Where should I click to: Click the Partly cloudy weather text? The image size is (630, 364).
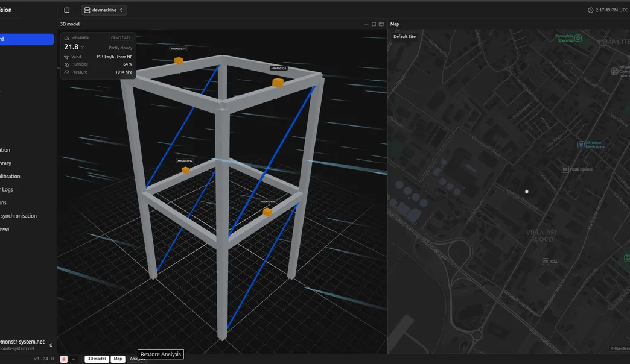(121, 48)
